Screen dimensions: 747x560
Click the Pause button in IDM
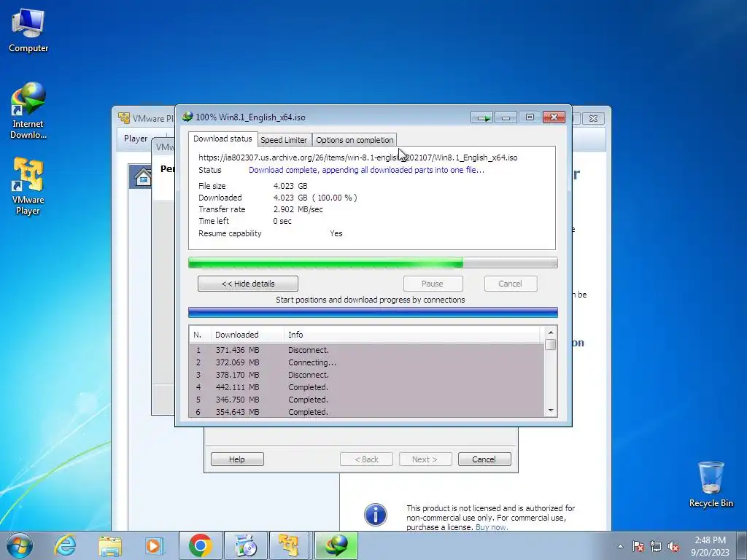pyautogui.click(x=433, y=284)
